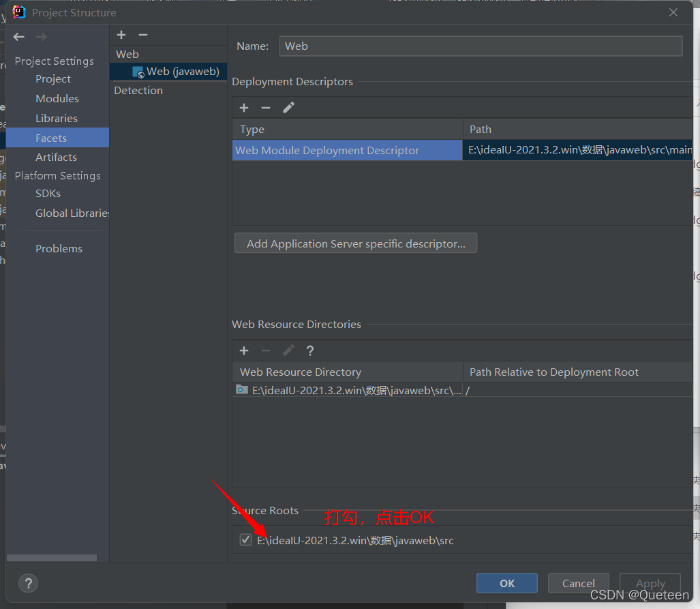The width and height of the screenshot is (700, 609).
Task: Remove selected facet with minus icon
Action: 143,35
